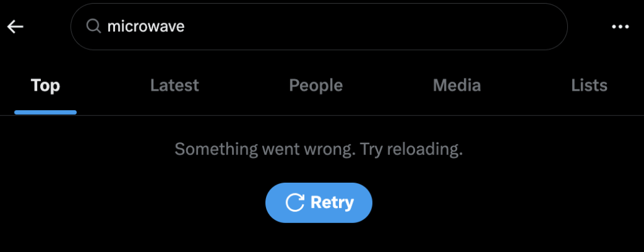Click the Retry label to reload results
644x252 pixels.
tap(332, 203)
